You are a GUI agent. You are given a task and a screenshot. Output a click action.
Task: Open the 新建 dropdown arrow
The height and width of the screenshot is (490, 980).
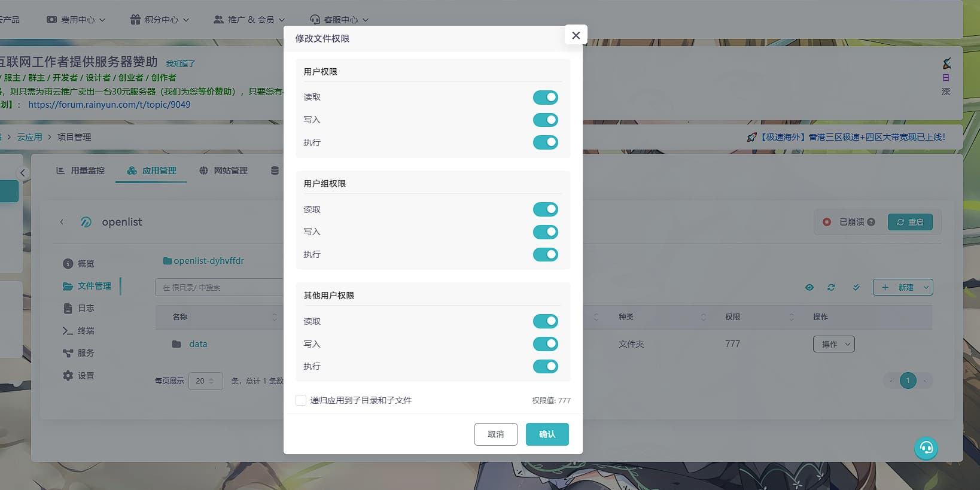point(926,288)
